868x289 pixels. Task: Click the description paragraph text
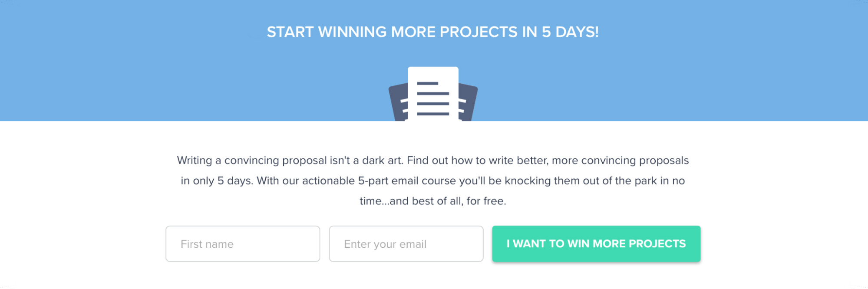(433, 181)
